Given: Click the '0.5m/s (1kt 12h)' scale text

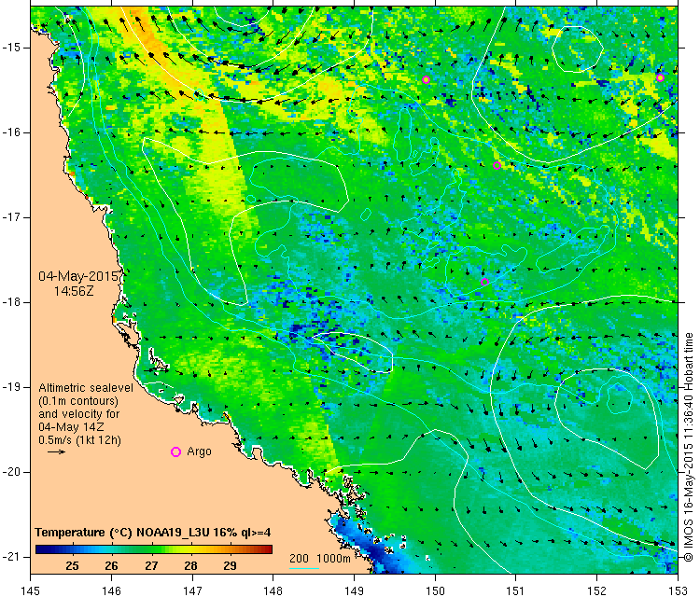Looking at the screenshot, I should [79, 440].
